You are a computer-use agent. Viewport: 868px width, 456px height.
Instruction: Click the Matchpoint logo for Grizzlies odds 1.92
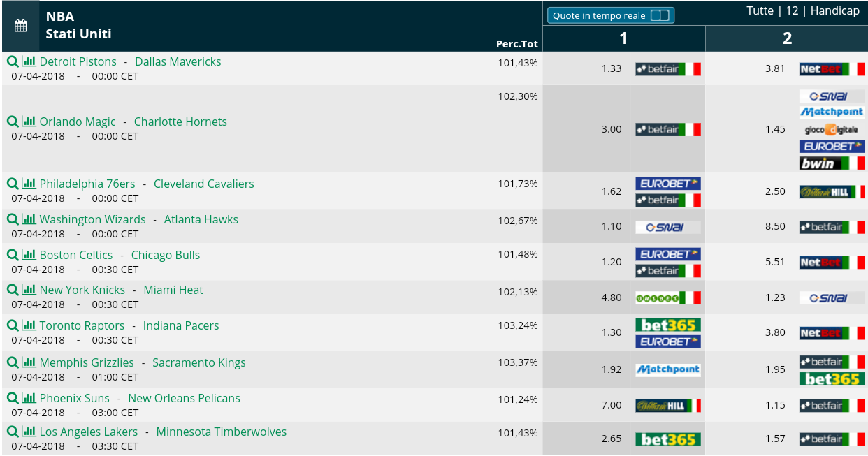[x=668, y=369]
